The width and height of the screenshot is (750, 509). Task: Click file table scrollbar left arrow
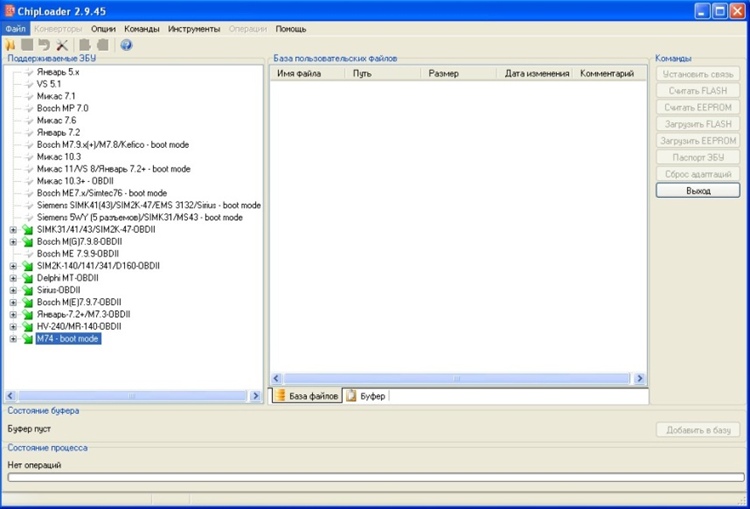276,378
